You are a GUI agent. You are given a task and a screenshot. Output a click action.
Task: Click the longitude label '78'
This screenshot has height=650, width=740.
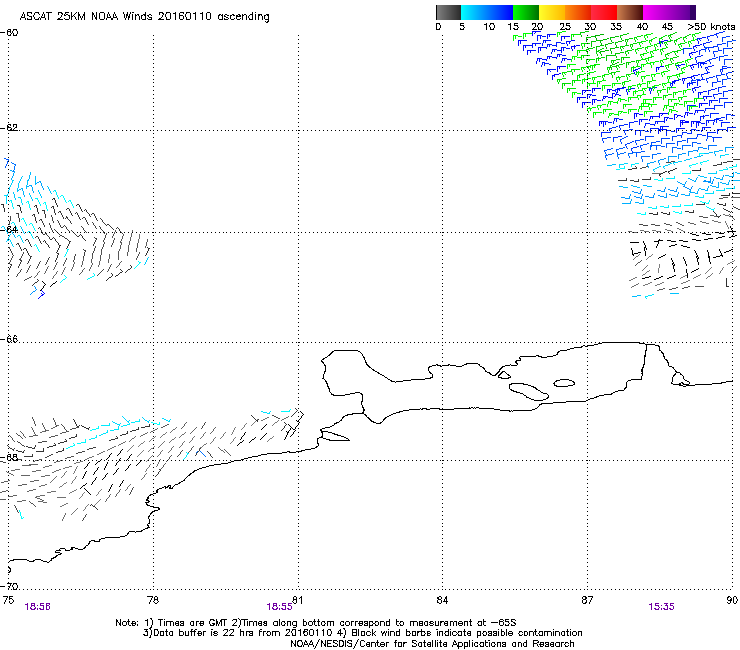pyautogui.click(x=153, y=599)
